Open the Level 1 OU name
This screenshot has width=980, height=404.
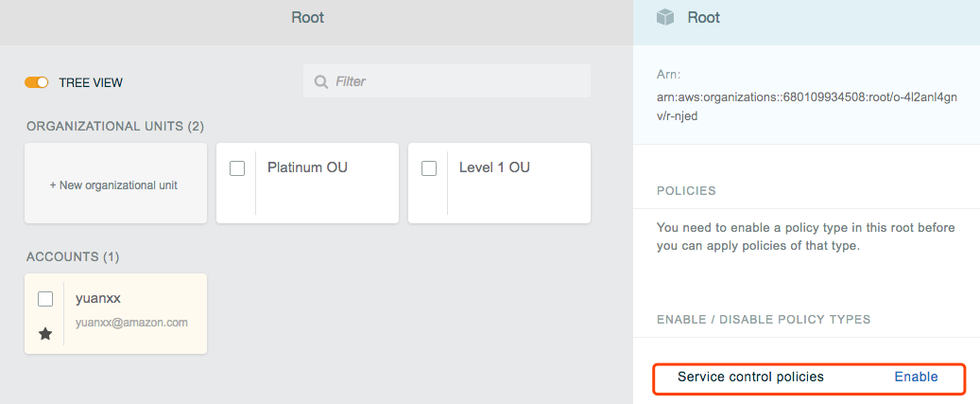pyautogui.click(x=494, y=167)
